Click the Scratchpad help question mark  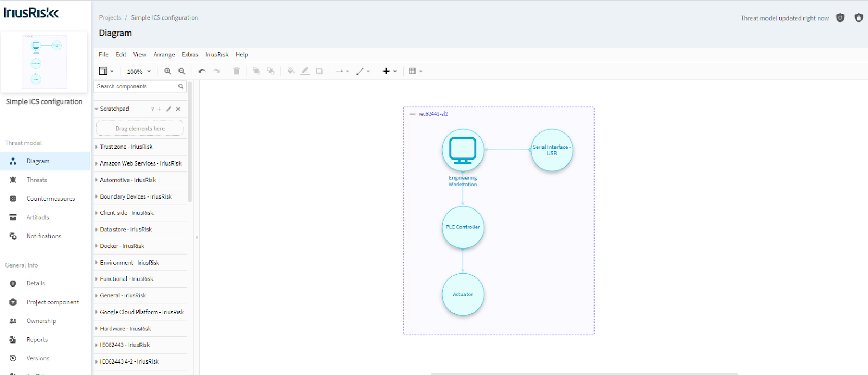coord(152,109)
